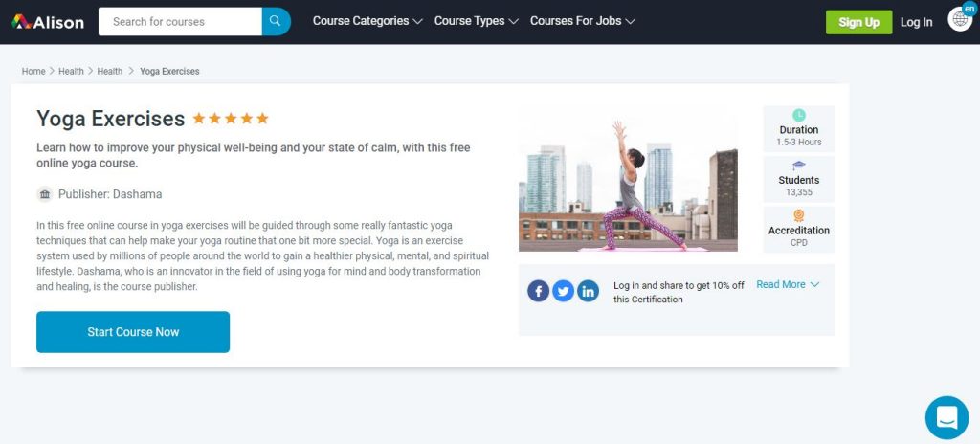Go to Home in breadcrumb
This screenshot has height=444, width=980.
pos(33,71)
